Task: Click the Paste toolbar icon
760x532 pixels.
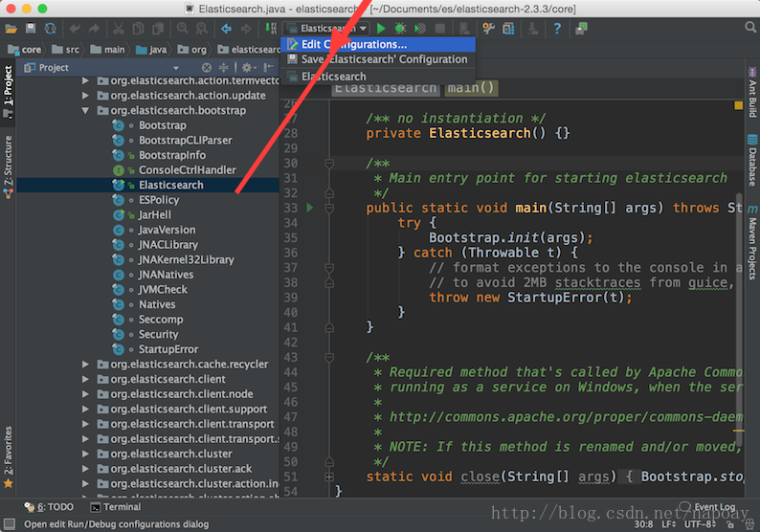Action: pyautogui.click(x=158, y=29)
